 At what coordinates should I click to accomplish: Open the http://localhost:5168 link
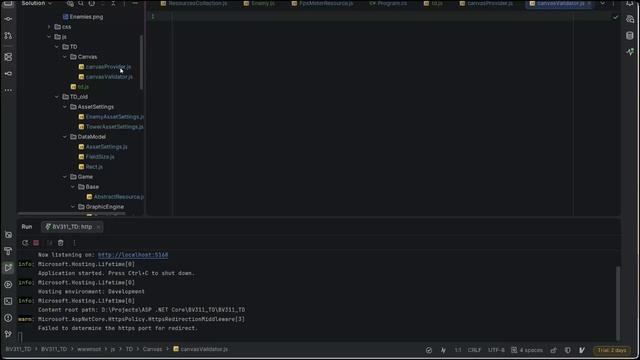[x=133, y=255]
